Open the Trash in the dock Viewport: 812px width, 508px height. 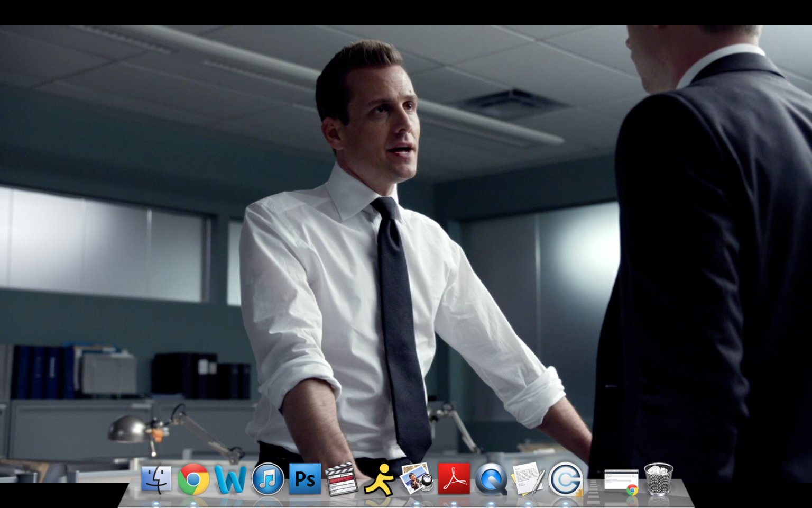coord(659,479)
